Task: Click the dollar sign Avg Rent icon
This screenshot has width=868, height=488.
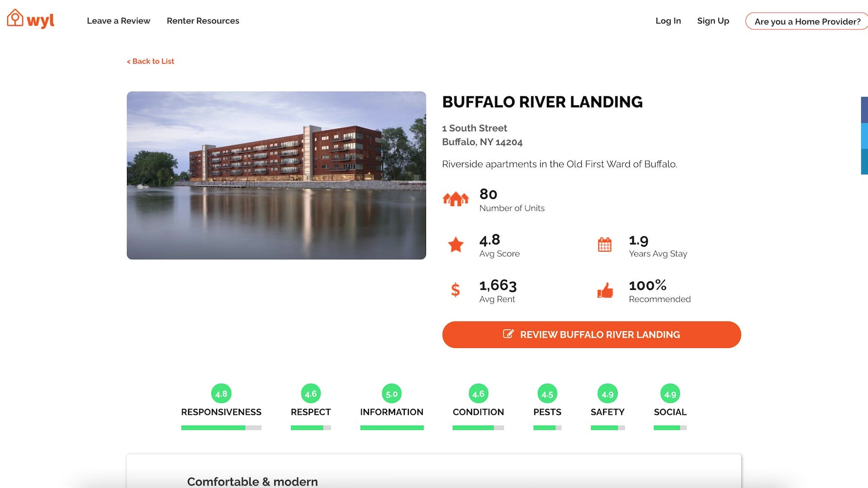Action: click(x=455, y=290)
